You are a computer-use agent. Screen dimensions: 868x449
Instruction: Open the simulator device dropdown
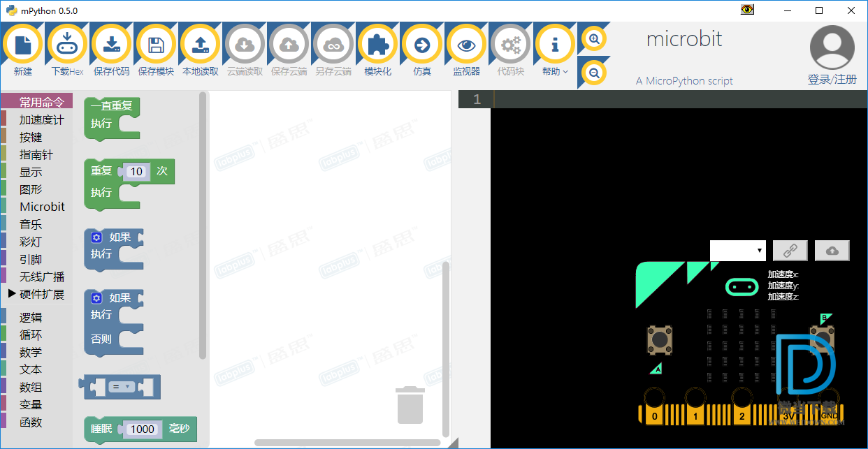pyautogui.click(x=738, y=251)
